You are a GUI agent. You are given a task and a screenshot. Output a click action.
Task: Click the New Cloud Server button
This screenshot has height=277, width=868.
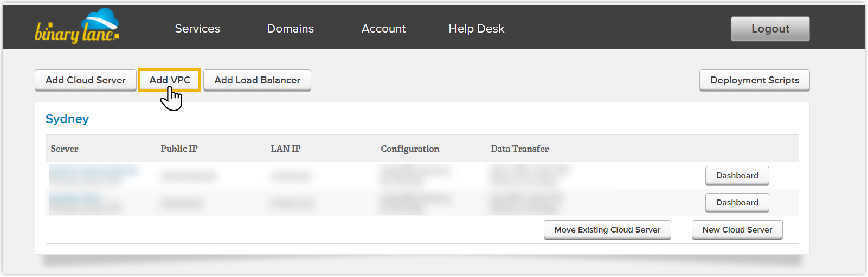pos(737,230)
